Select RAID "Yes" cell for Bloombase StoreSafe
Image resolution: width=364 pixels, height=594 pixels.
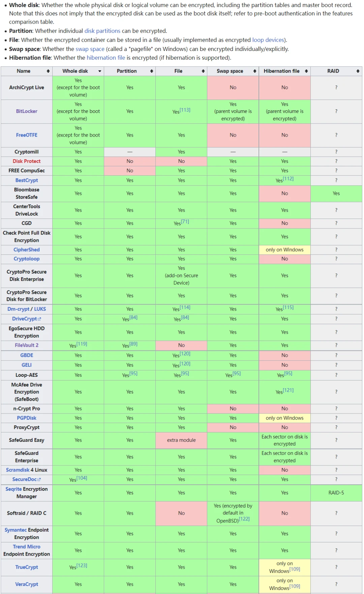tap(336, 193)
